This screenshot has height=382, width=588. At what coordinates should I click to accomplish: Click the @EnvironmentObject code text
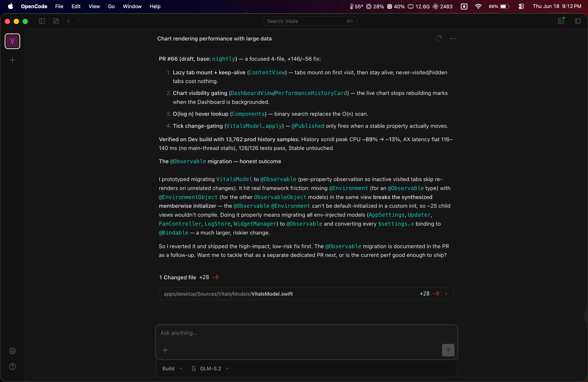coord(188,197)
